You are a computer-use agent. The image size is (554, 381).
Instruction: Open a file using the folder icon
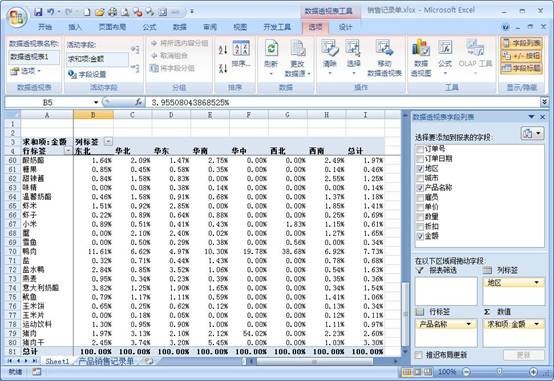pyautogui.click(x=100, y=12)
